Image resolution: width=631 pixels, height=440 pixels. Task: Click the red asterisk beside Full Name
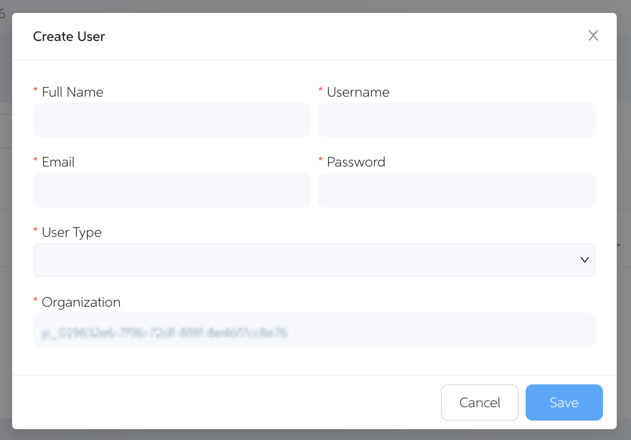tap(36, 91)
